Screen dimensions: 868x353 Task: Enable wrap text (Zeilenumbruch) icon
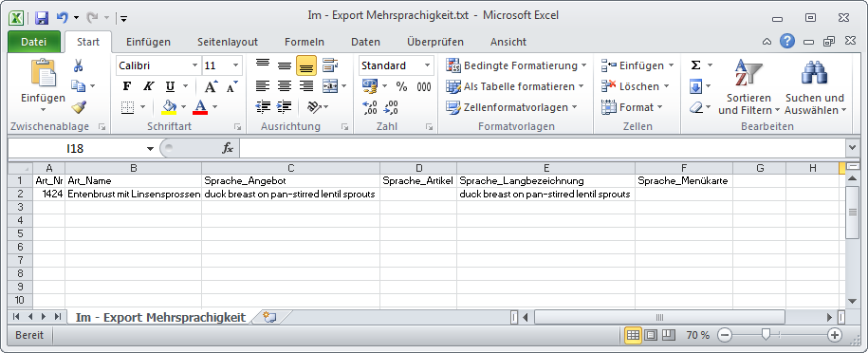(x=330, y=65)
